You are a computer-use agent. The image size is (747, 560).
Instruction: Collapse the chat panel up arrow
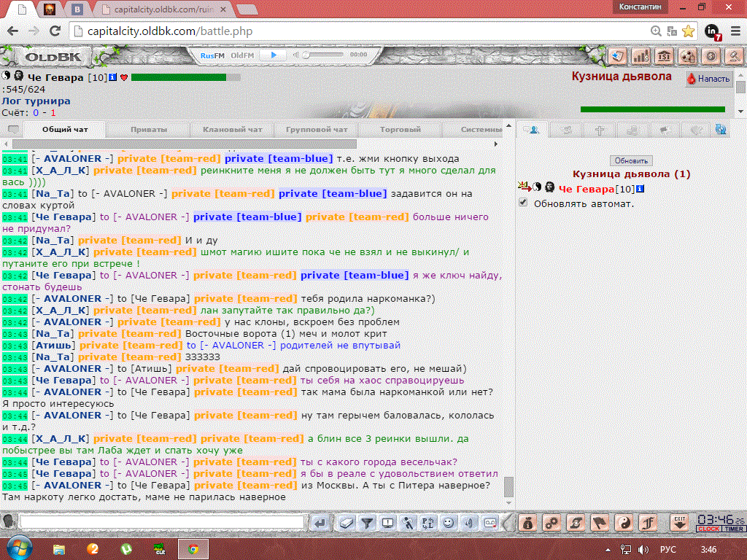pos(508,125)
